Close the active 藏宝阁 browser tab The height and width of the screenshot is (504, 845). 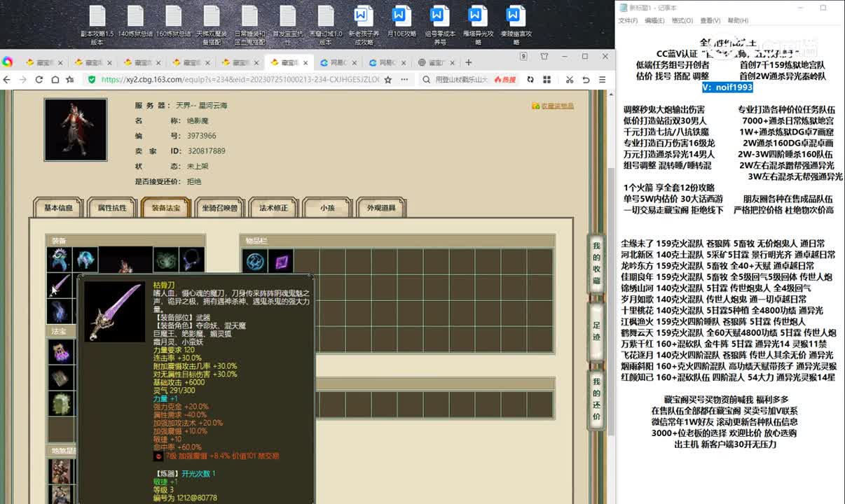tap(305, 62)
